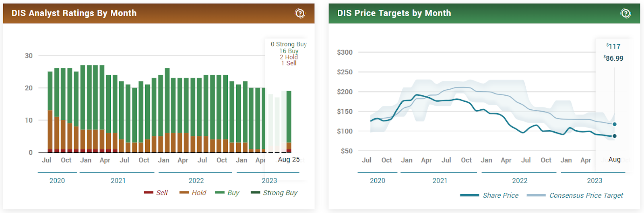
Task: Select the Aug 25 ratings bar
Action: click(x=289, y=122)
